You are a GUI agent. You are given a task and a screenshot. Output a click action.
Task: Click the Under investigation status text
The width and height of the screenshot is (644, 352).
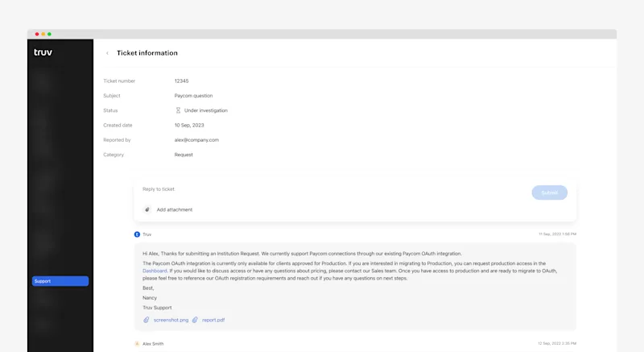pos(206,110)
